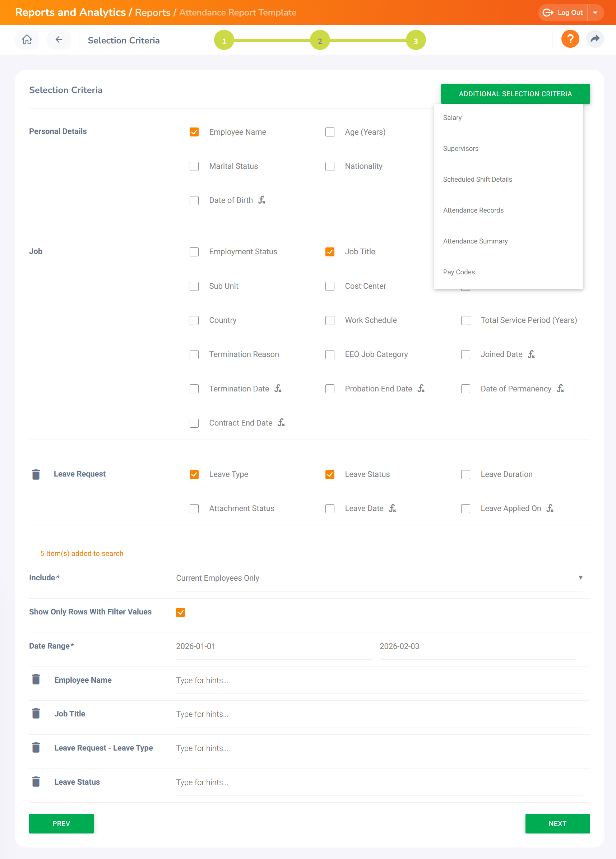
Task: Click the Date Range start date field
Action: pyautogui.click(x=274, y=646)
